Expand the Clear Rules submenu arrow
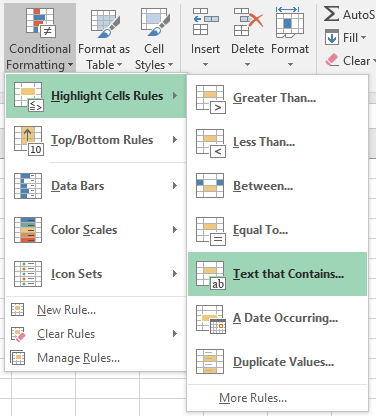 pos(175,334)
